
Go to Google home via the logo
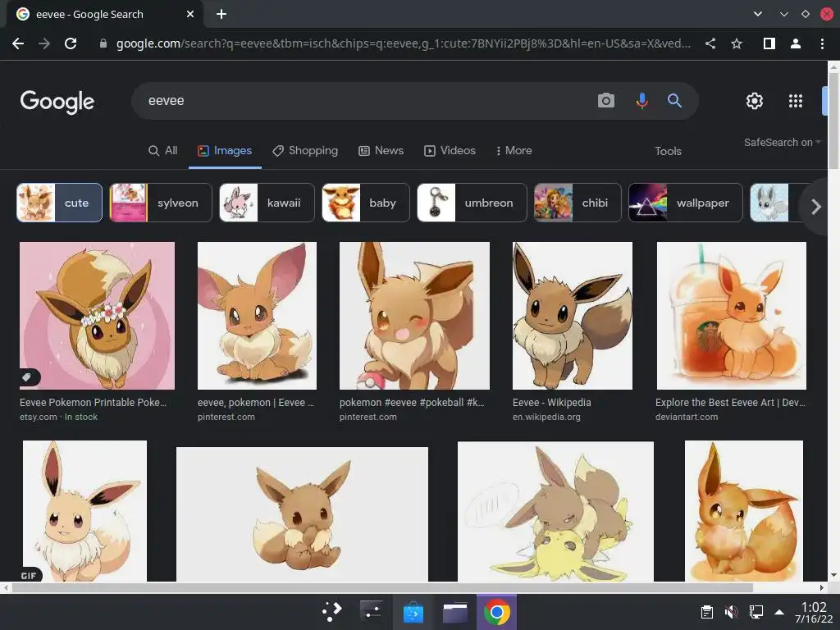(57, 102)
